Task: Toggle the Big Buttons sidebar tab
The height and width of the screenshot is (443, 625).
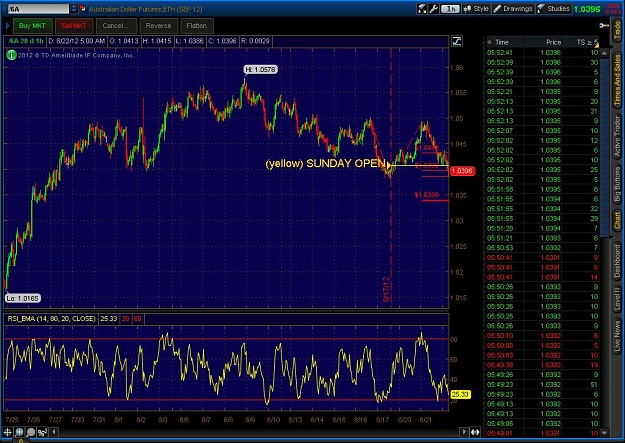Action: [617, 184]
